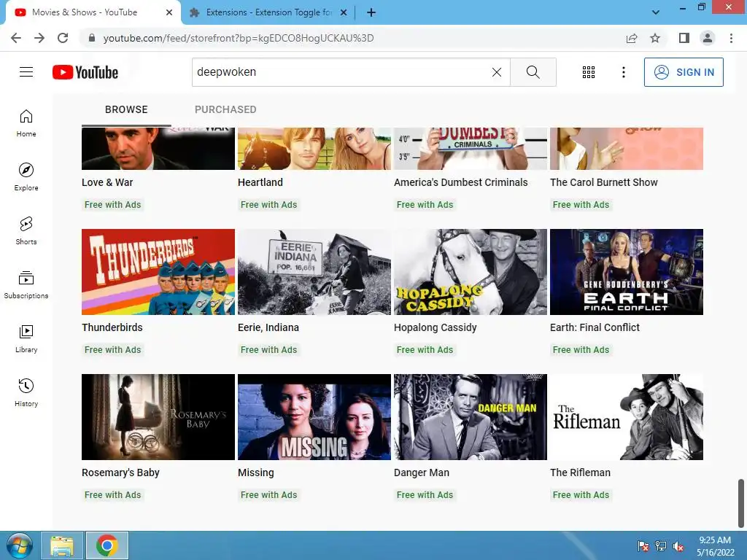The image size is (747, 560).
Task: Click The Carol Burnett Show title
Action: pos(603,182)
